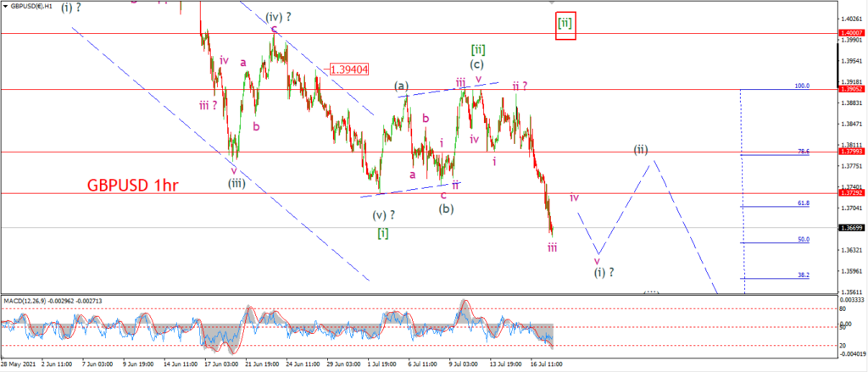Select the green [i] wave label
Image resolution: width=868 pixels, height=372 pixels.
click(383, 233)
